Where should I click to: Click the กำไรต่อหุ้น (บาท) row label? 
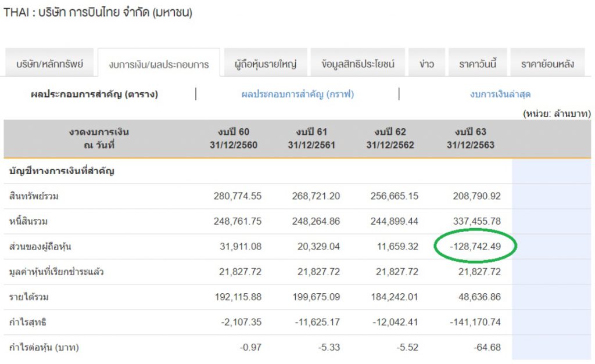pos(44,347)
